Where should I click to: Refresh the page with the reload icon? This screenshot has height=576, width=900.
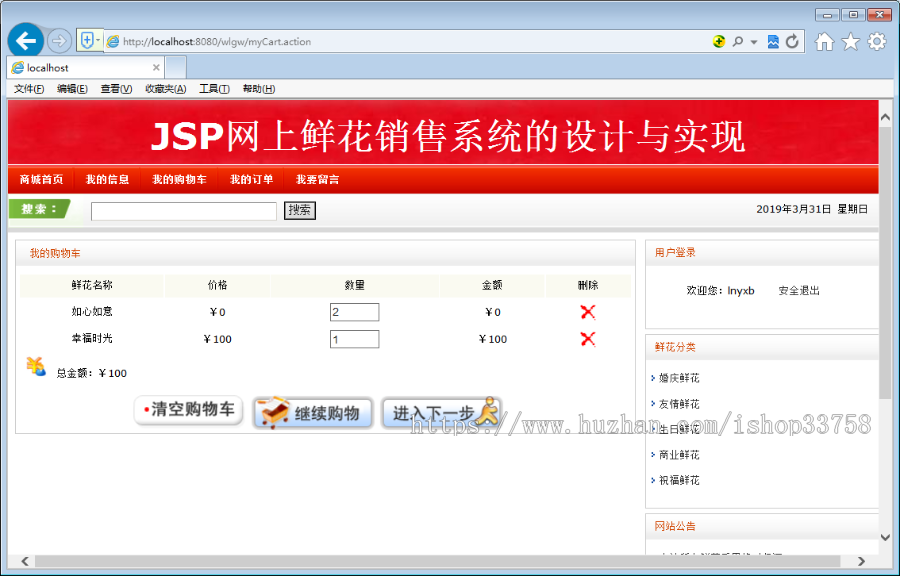coord(791,41)
